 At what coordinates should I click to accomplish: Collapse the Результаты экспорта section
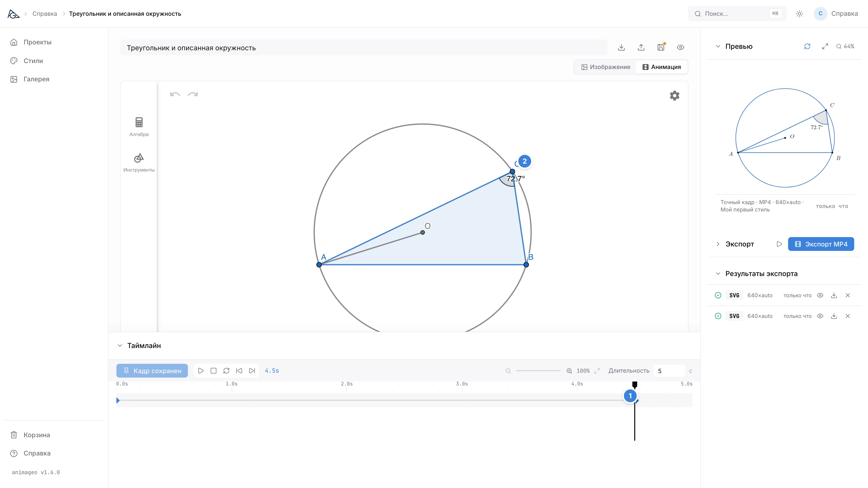718,274
